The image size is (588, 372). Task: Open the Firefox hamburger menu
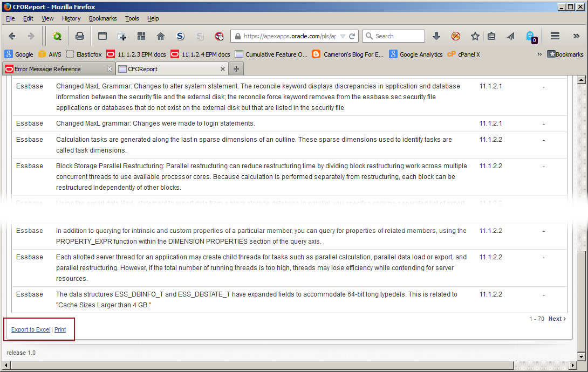pyautogui.click(x=555, y=36)
